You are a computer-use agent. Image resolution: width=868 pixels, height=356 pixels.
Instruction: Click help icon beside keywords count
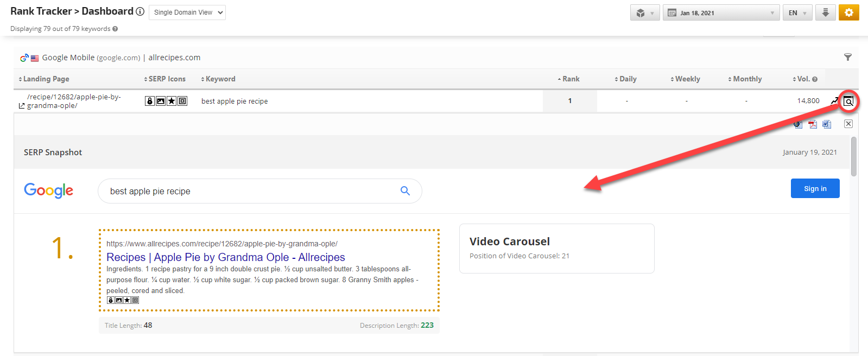[x=115, y=29]
